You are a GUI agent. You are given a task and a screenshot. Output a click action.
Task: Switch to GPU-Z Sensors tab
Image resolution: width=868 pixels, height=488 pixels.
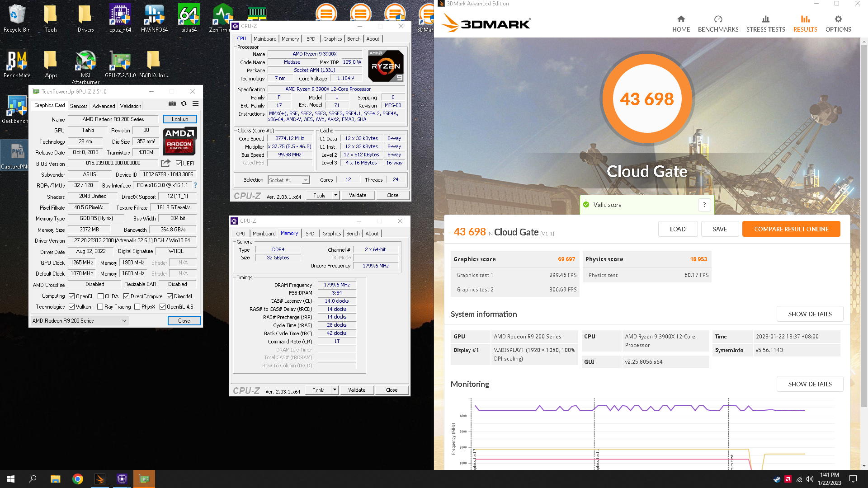click(x=79, y=106)
